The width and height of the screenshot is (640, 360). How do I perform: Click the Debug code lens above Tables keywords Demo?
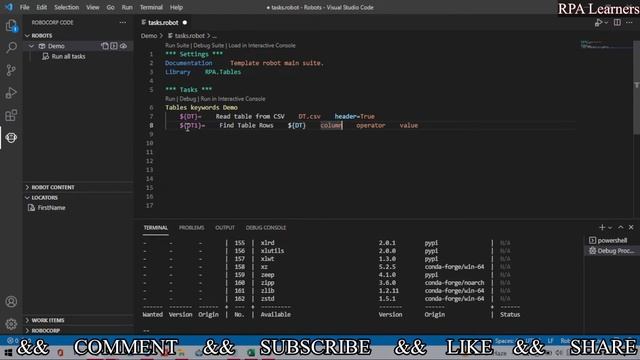188,99
